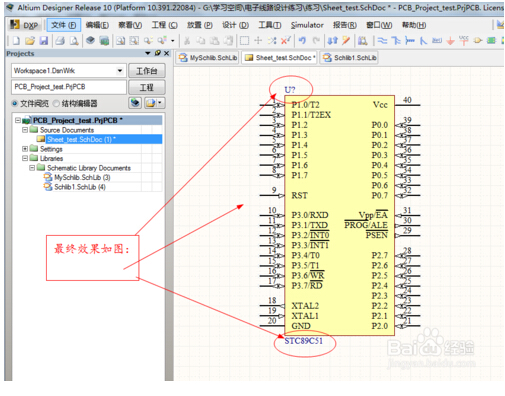
Task: Pin the Projects panel with the pushpin icon
Action: pyautogui.click(x=158, y=53)
